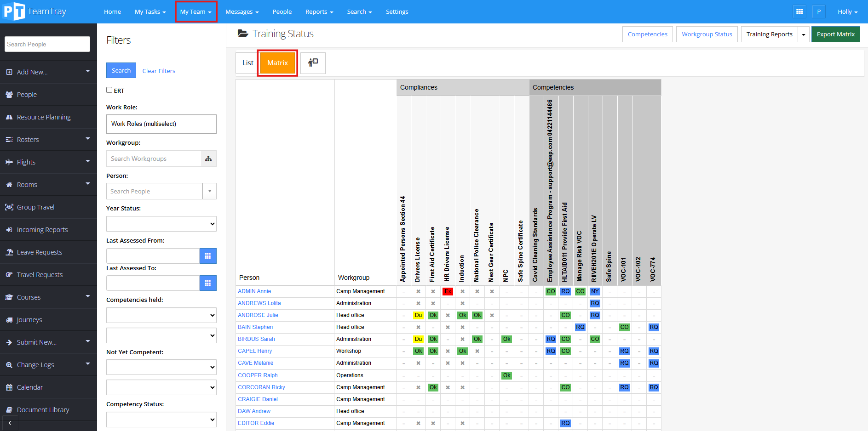Image resolution: width=868 pixels, height=431 pixels.
Task: Open the Training Reports dropdown arrow
Action: click(x=804, y=34)
